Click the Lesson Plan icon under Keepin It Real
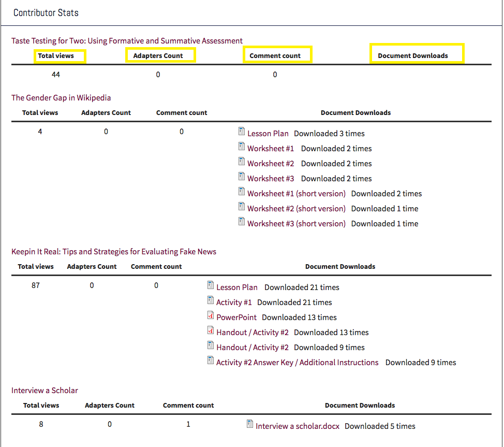 [211, 285]
